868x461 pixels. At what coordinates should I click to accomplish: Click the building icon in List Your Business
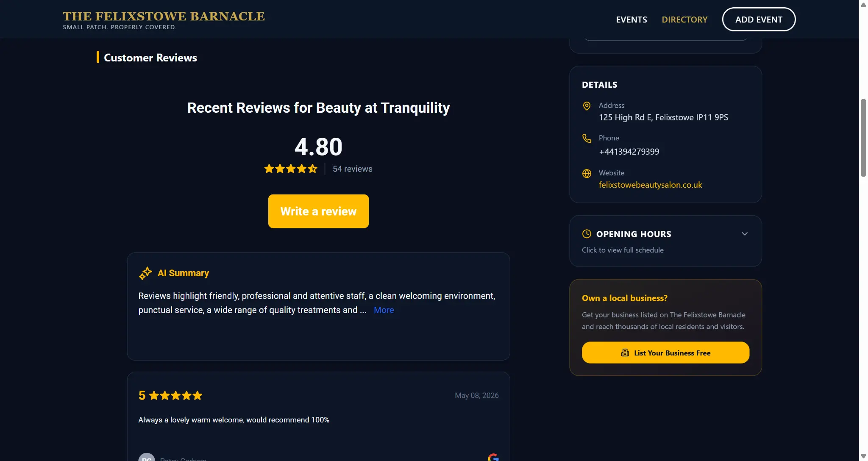pyautogui.click(x=625, y=353)
